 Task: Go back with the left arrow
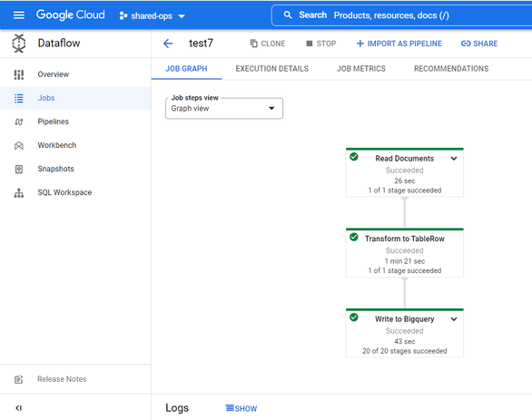coord(168,44)
